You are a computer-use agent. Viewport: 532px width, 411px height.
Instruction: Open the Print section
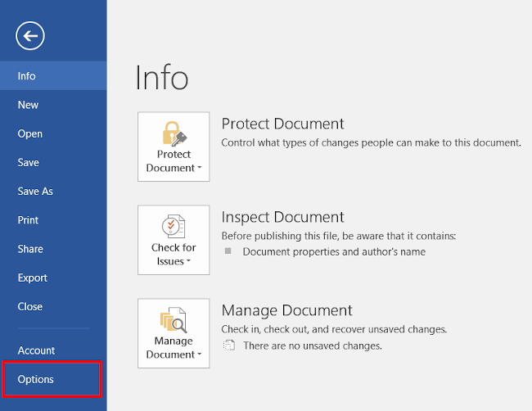point(28,219)
